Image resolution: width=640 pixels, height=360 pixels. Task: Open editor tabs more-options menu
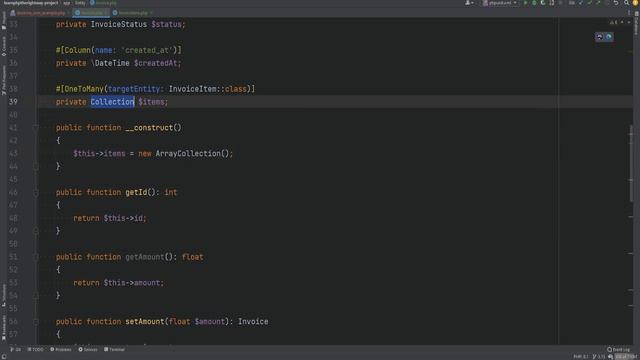(629, 13)
